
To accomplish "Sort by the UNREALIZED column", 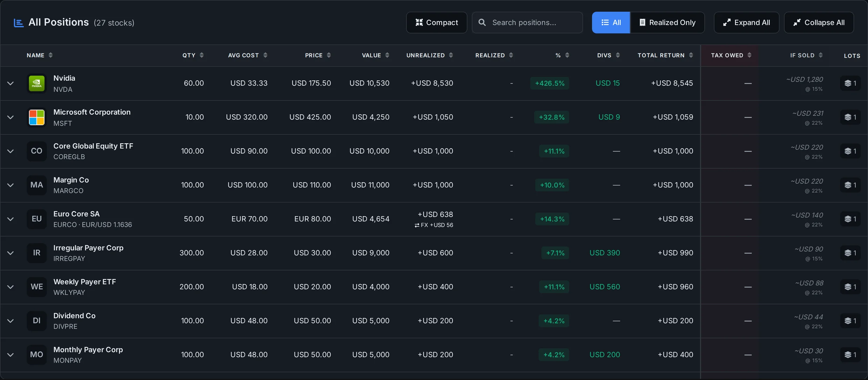I will (x=429, y=55).
